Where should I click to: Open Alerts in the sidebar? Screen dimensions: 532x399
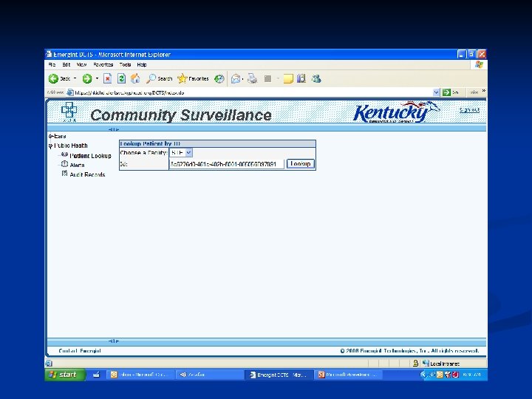[x=77, y=166]
